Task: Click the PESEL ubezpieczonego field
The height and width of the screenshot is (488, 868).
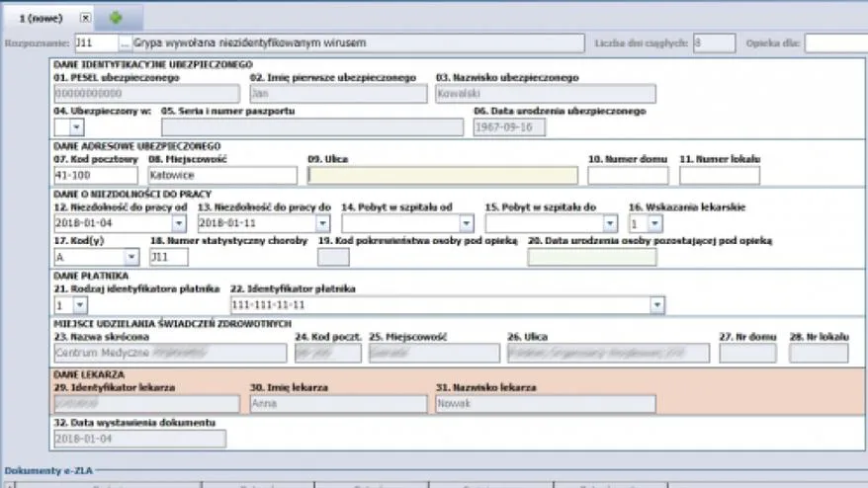Action: 146,94
